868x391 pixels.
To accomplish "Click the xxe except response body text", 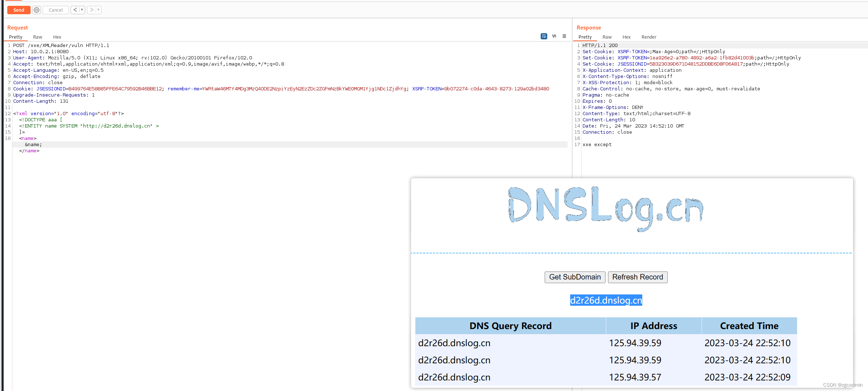I will [597, 145].
